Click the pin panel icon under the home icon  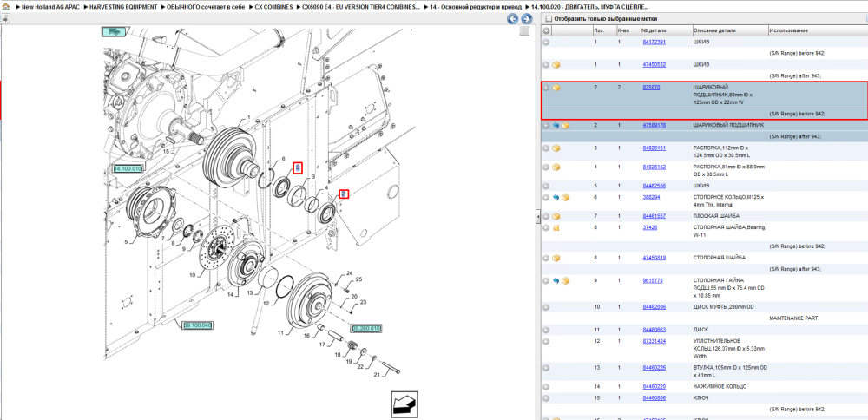coord(5,18)
